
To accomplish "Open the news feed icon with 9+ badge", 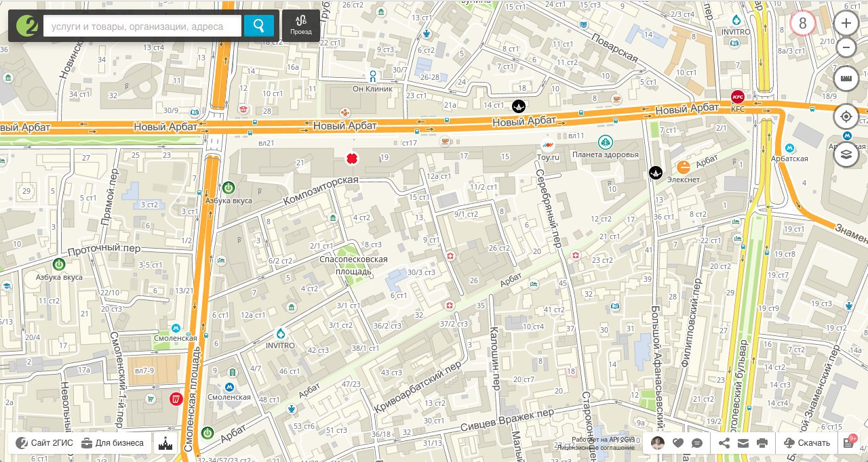I will click(849, 443).
